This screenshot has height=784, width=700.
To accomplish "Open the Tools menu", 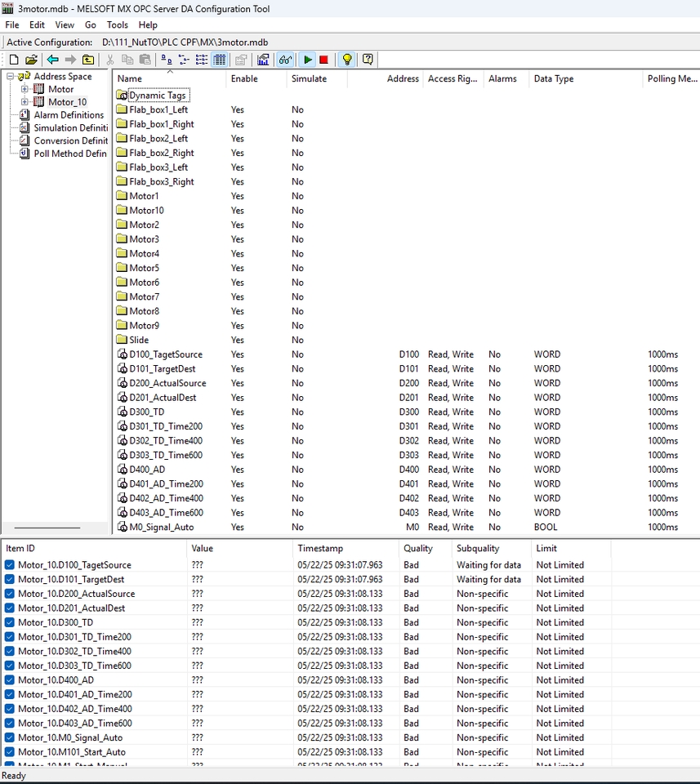I will tap(117, 25).
